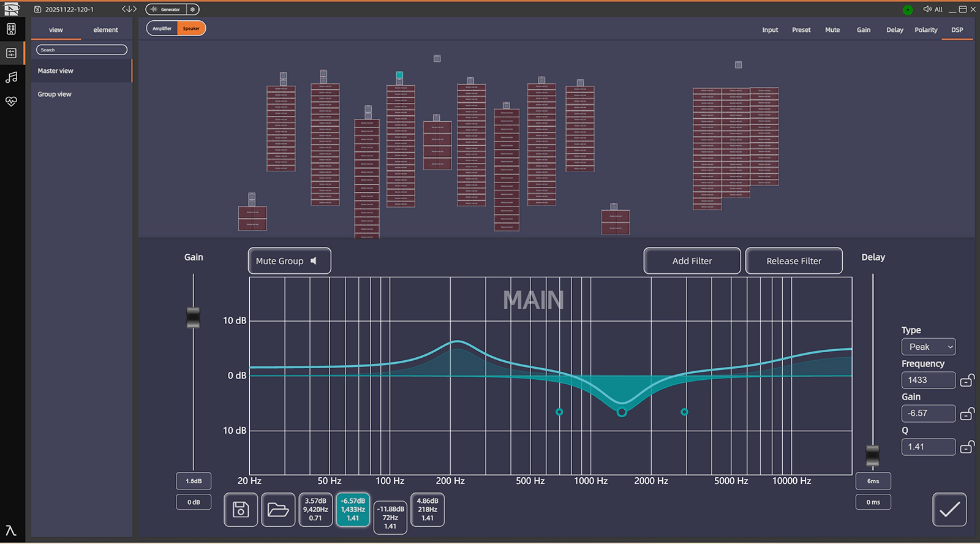Image resolution: width=980 pixels, height=544 pixels.
Task: Switch to the Polarity tab
Action: pos(925,30)
